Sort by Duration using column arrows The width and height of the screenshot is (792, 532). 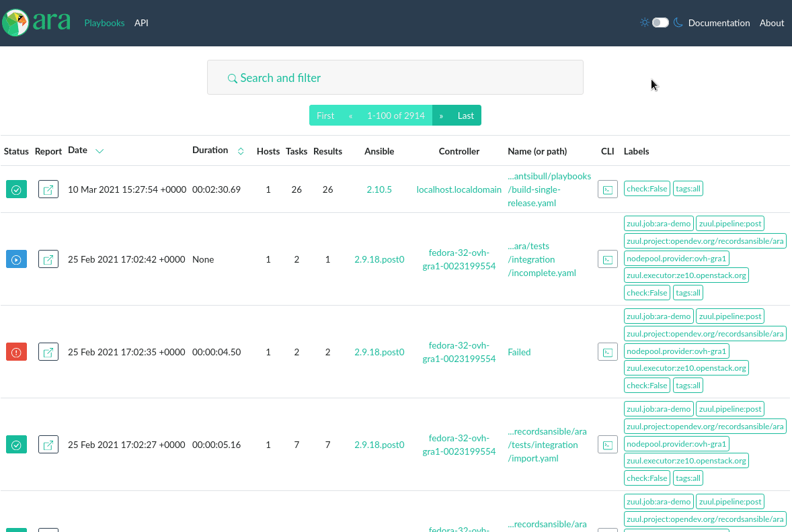pyautogui.click(x=241, y=151)
